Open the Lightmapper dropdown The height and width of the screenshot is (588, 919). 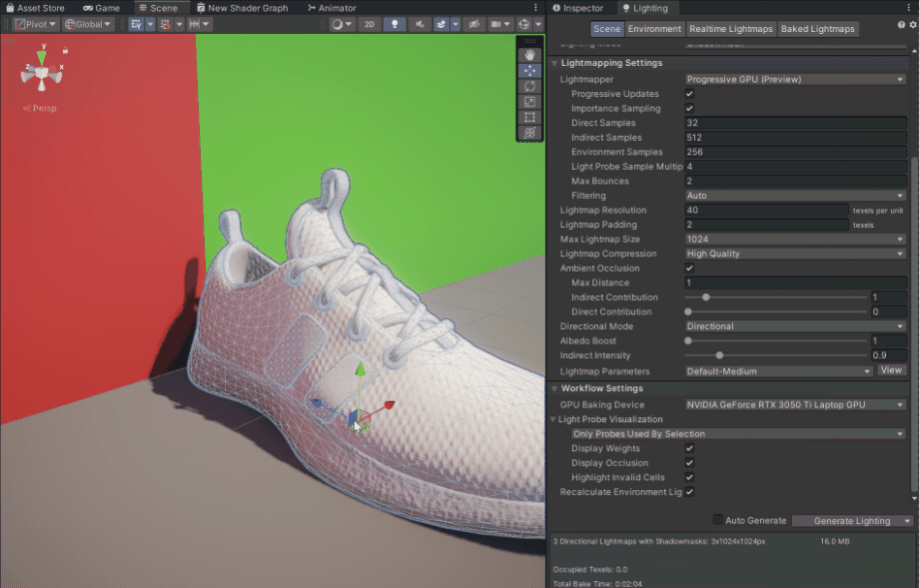pyautogui.click(x=795, y=79)
